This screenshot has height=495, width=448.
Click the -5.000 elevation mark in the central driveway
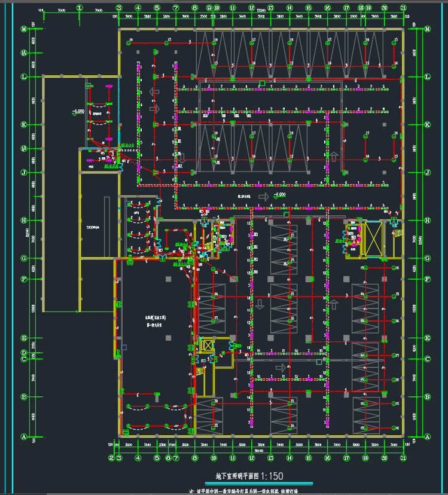pyautogui.click(x=280, y=195)
